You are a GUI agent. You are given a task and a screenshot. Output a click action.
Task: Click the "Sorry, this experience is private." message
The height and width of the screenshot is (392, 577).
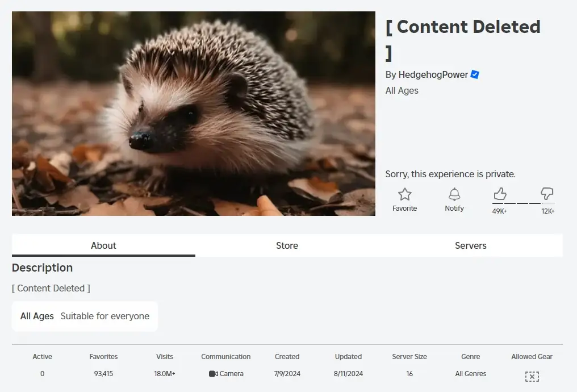pyautogui.click(x=450, y=174)
